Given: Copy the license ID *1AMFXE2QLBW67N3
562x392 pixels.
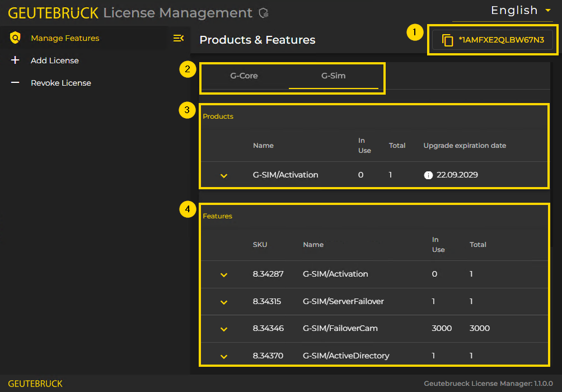Looking at the screenshot, I should pos(493,40).
